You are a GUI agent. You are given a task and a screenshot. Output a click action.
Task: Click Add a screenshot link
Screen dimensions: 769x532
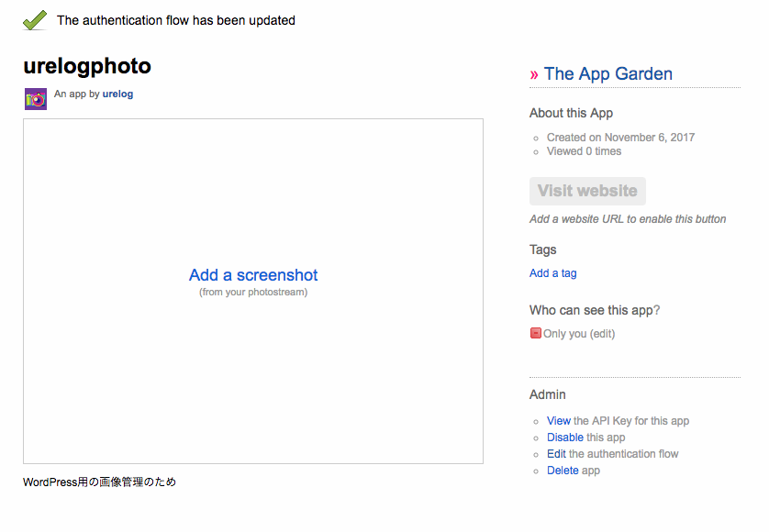tap(253, 275)
